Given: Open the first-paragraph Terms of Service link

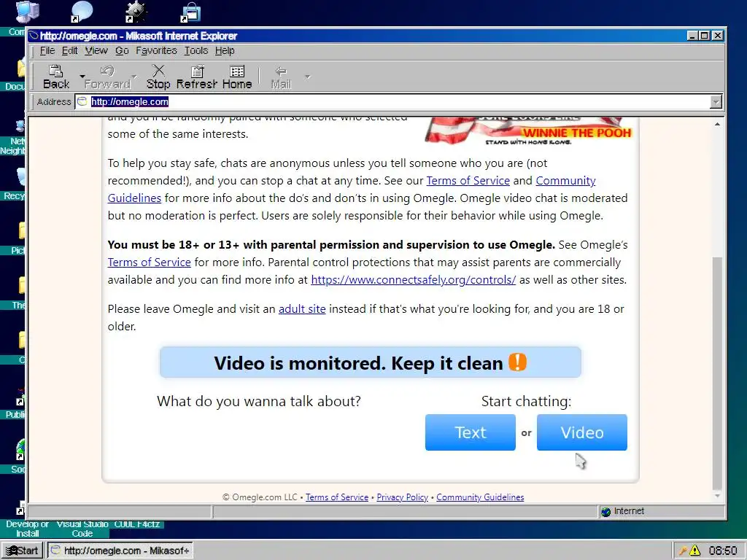Looking at the screenshot, I should coord(468,181).
